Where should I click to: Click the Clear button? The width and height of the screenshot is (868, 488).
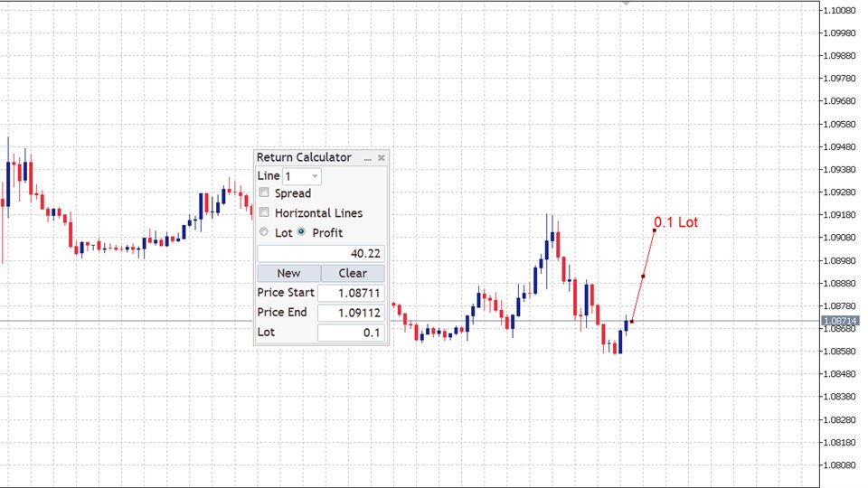pyautogui.click(x=353, y=273)
